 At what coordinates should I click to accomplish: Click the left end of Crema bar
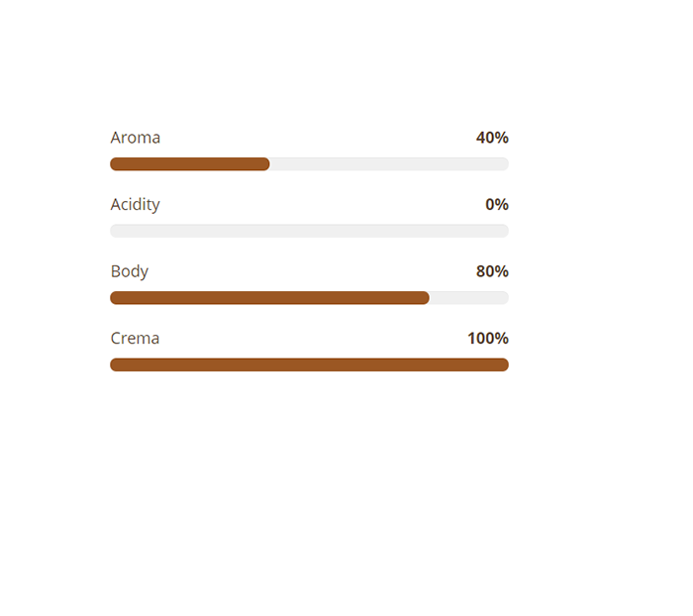pyautogui.click(x=116, y=364)
